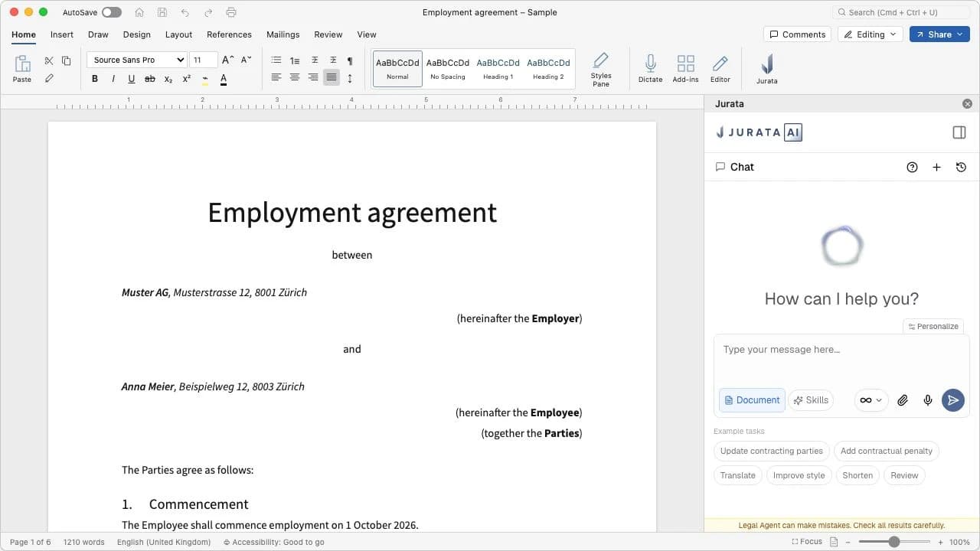Expand the infinity model selector in the chat
Viewport: 980px width, 551px height.
871,400
